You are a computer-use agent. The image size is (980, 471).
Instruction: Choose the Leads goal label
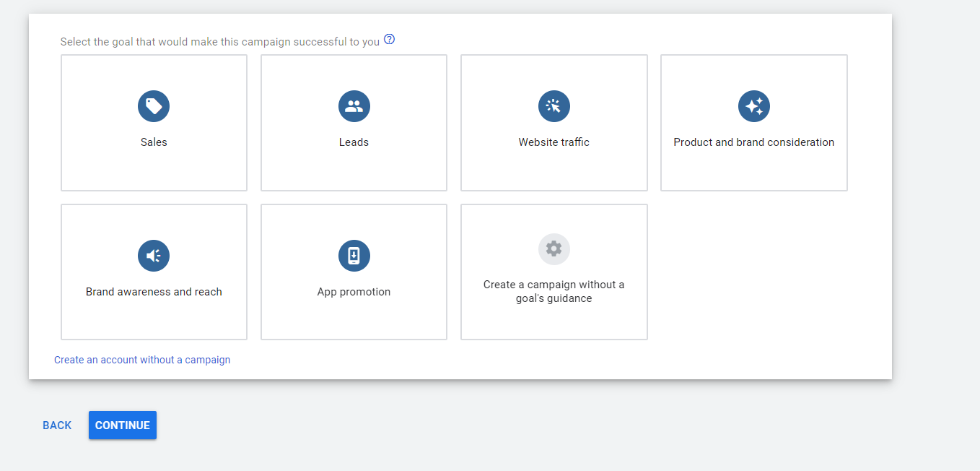click(354, 142)
